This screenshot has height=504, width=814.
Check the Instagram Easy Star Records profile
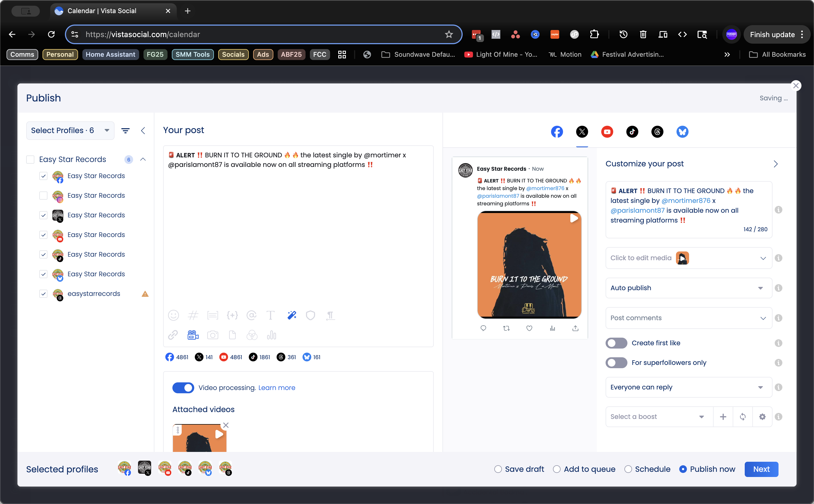(x=43, y=195)
